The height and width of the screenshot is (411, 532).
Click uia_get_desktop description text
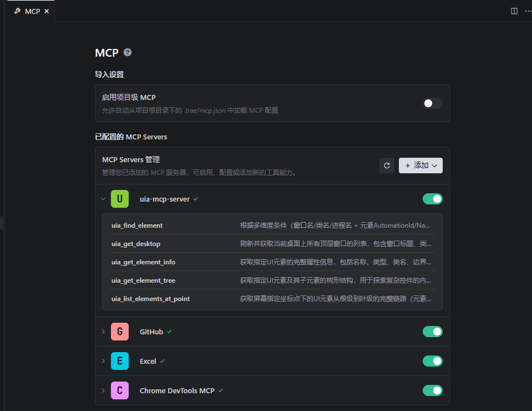[x=336, y=244]
